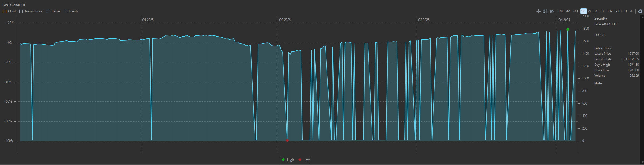644x165 pixels.
Task: Toggle Low series in chart legend
Action: click(x=304, y=160)
